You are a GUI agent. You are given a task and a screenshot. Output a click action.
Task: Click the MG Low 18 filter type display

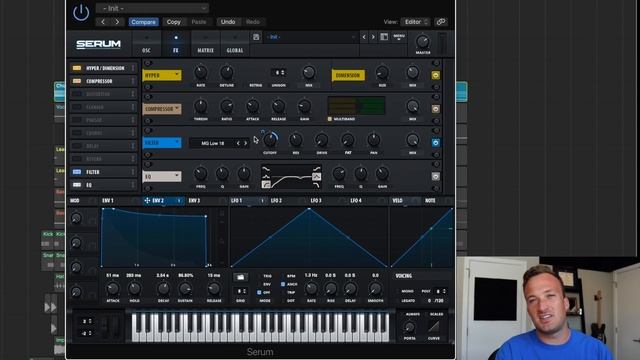[x=213, y=143]
